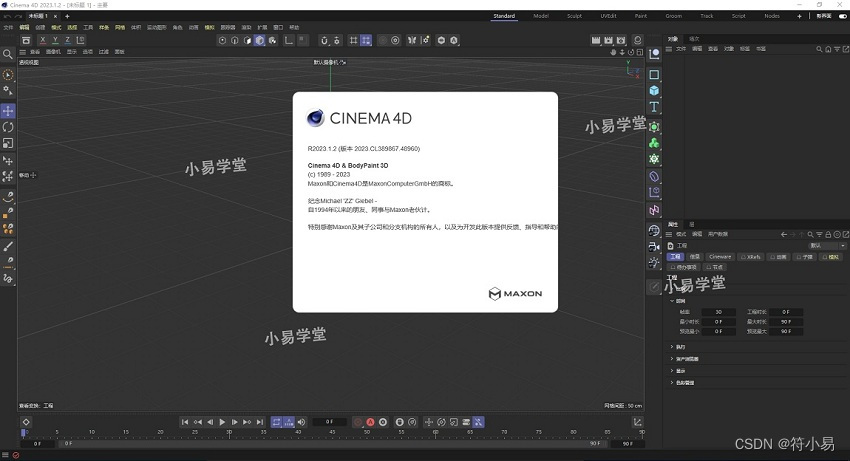Select the Scale tool in left toolbar

8,143
